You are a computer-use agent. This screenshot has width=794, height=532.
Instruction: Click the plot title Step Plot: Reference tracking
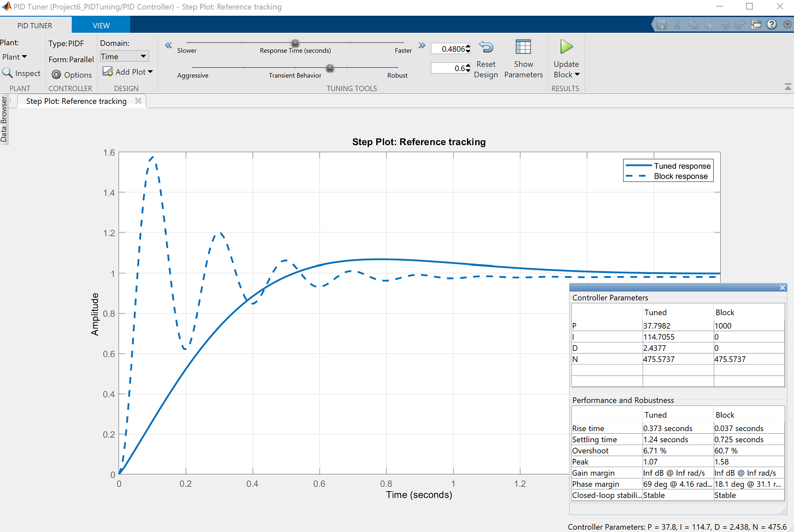tap(419, 142)
